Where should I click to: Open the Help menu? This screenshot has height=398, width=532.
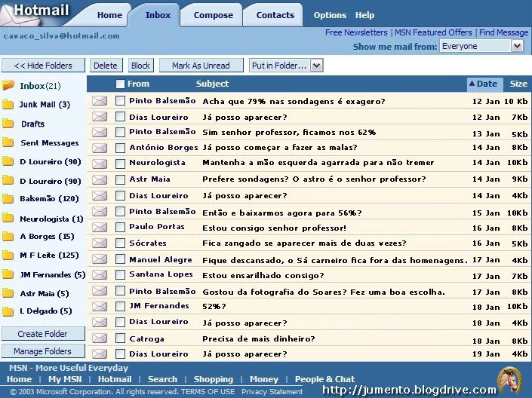point(364,15)
